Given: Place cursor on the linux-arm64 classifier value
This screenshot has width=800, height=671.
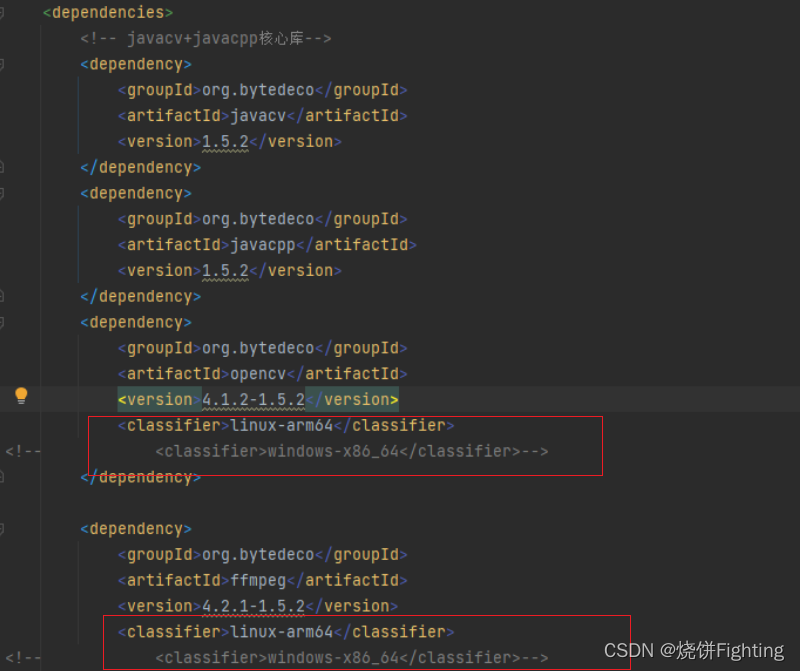Looking at the screenshot, I should tap(278, 424).
